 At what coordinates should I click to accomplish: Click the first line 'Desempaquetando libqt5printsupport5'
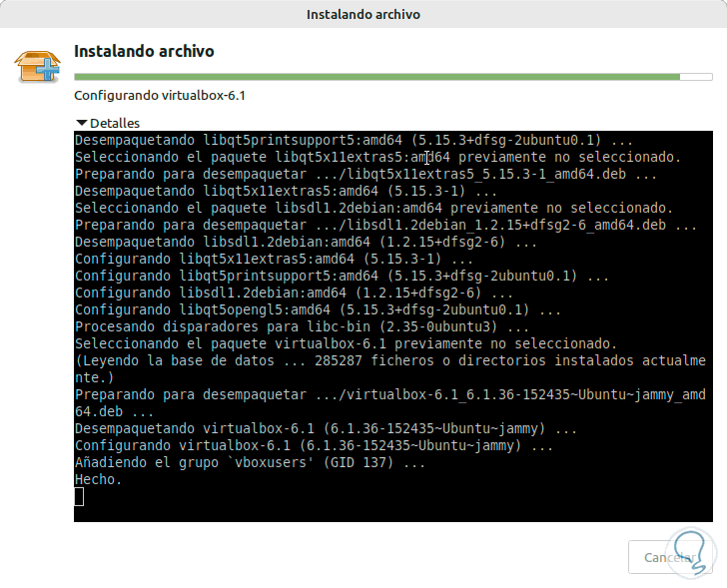354,140
